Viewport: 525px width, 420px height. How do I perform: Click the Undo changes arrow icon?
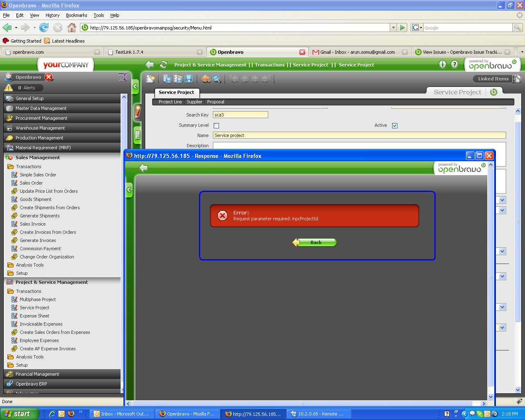(206, 79)
